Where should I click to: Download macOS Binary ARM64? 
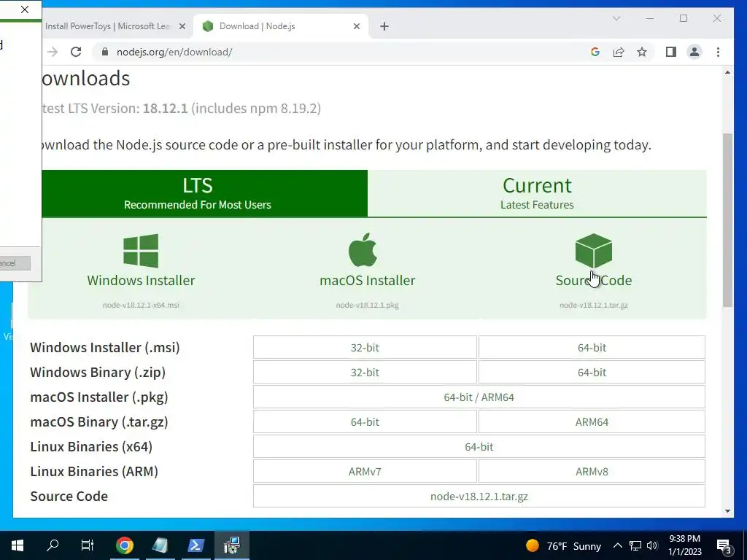[x=592, y=421]
